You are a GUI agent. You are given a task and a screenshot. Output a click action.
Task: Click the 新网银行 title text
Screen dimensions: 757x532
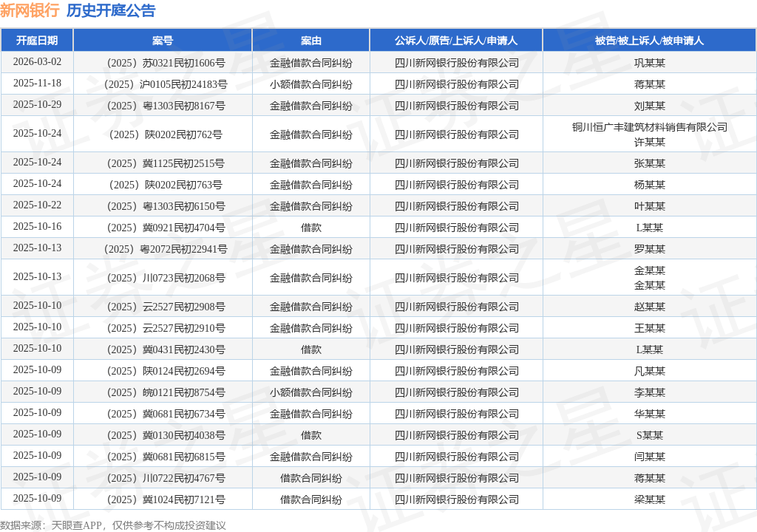click(30, 10)
